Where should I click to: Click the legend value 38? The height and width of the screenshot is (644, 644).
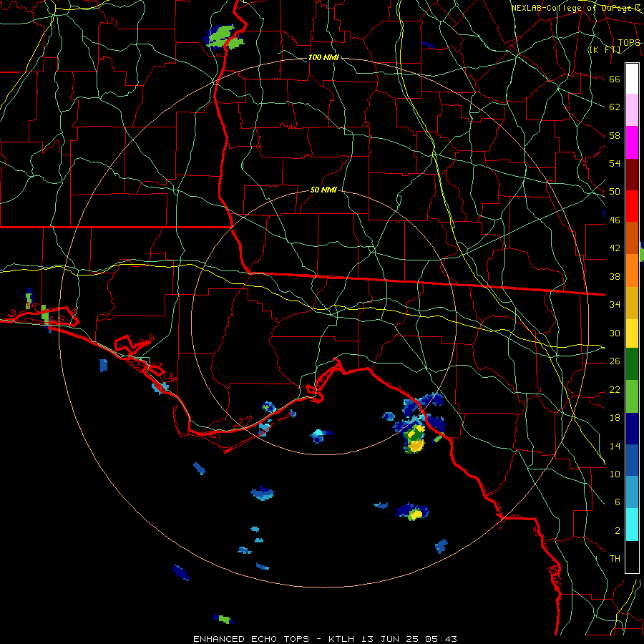615,276
